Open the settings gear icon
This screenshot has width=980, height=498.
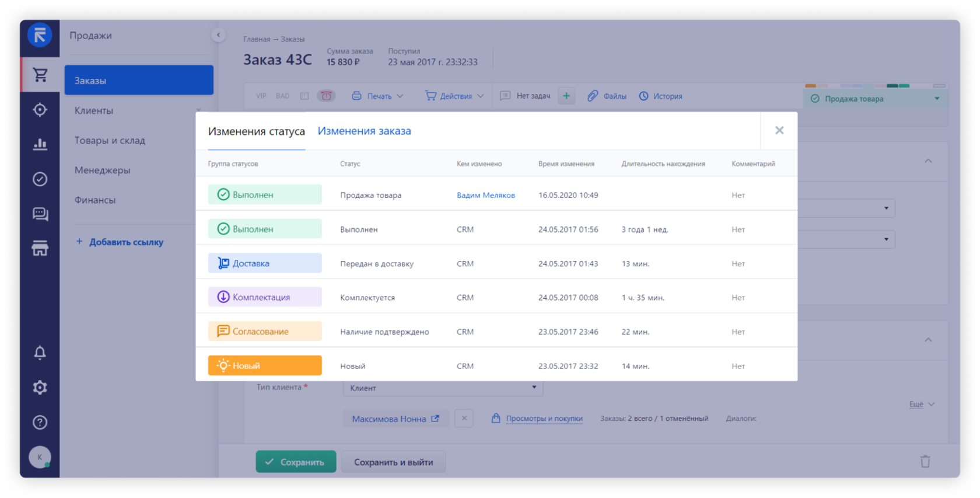[40, 387]
